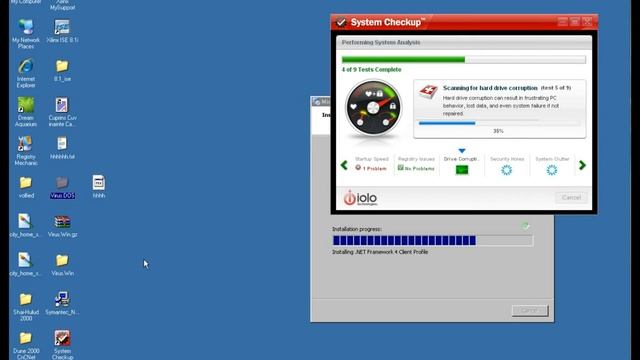The width and height of the screenshot is (640, 360).
Task: Show previous tests with left green arrow
Action: click(x=344, y=165)
